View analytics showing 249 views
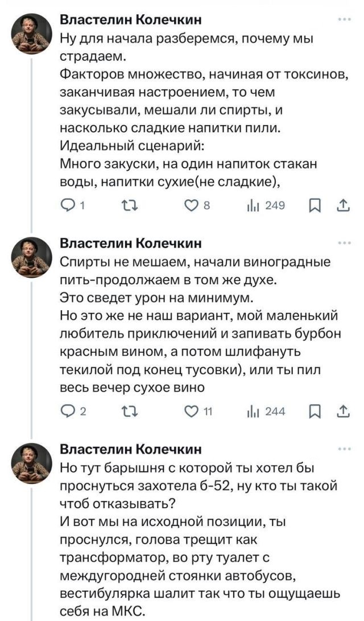364x621 pixels. [x=254, y=205]
